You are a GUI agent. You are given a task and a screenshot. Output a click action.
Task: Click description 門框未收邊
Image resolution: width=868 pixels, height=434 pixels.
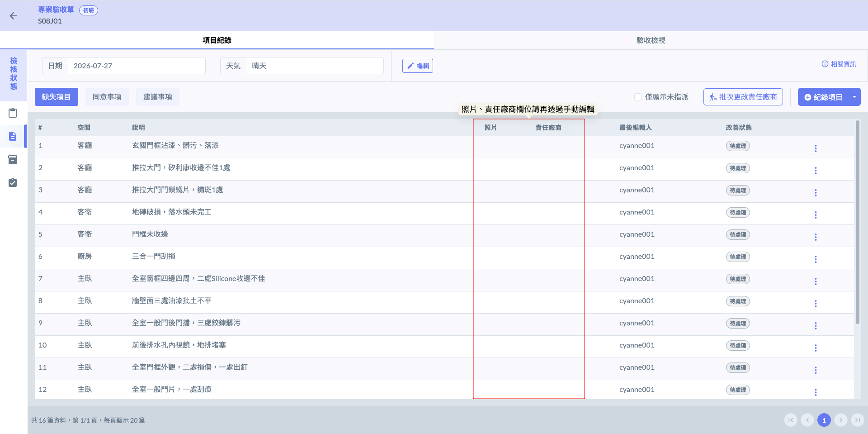pyautogui.click(x=150, y=234)
